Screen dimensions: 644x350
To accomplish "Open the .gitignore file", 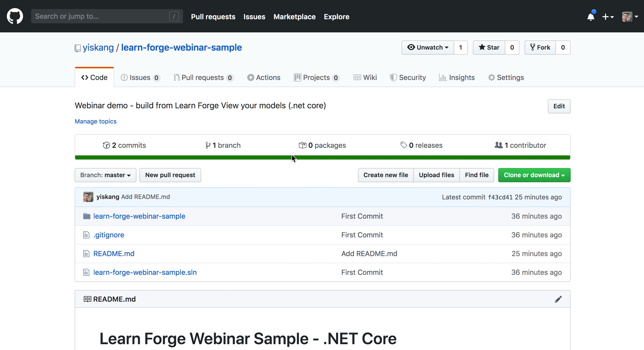I will point(109,235).
